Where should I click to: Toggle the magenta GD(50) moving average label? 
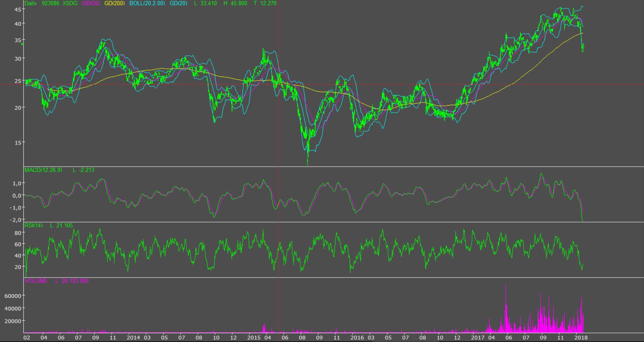click(91, 3)
